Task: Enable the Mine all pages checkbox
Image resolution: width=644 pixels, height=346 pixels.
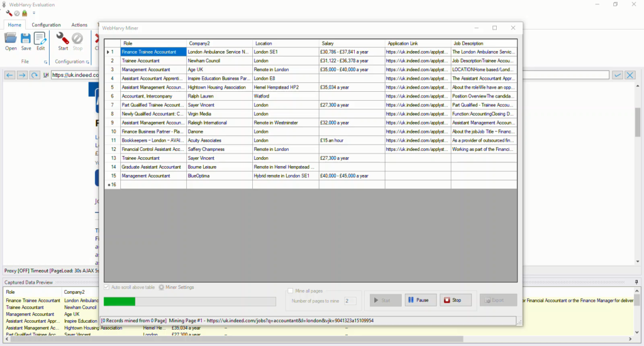Action: tap(290, 291)
